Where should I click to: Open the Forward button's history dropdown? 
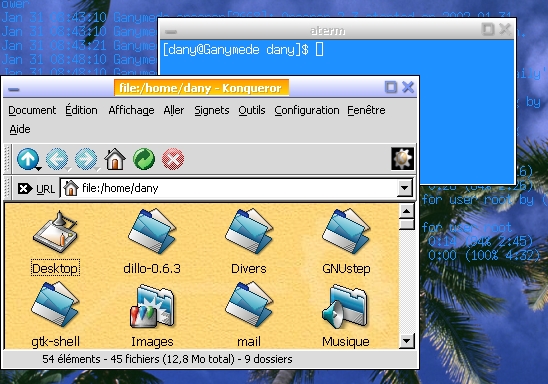pyautogui.click(x=97, y=169)
